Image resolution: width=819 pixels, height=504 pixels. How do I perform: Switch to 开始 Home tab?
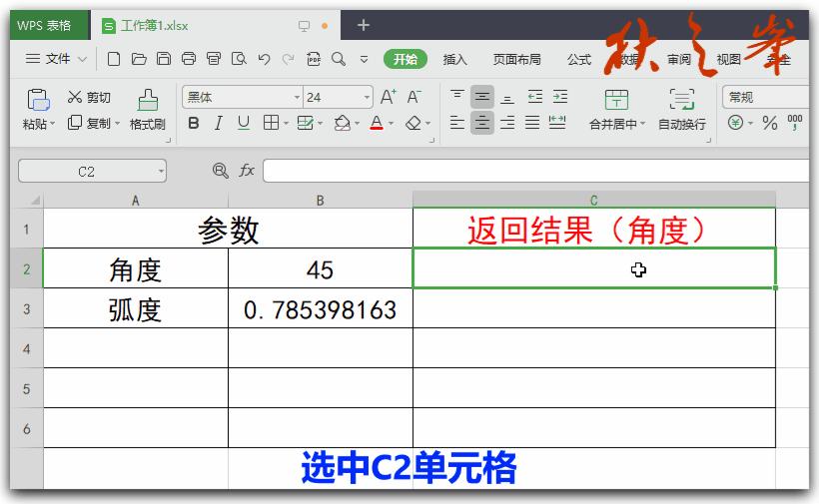(x=406, y=59)
